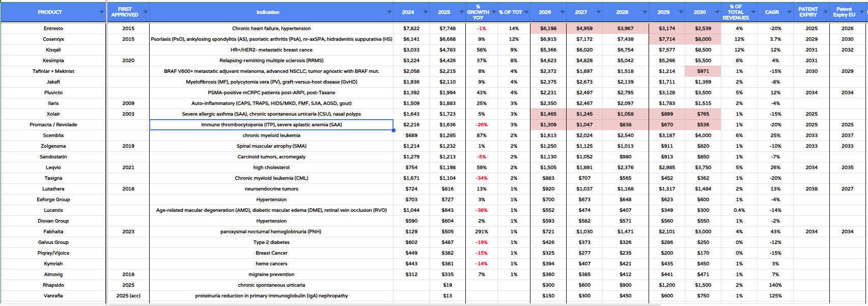Click the % OF TOT filter icon
The image size is (868, 306).
click(x=526, y=12)
